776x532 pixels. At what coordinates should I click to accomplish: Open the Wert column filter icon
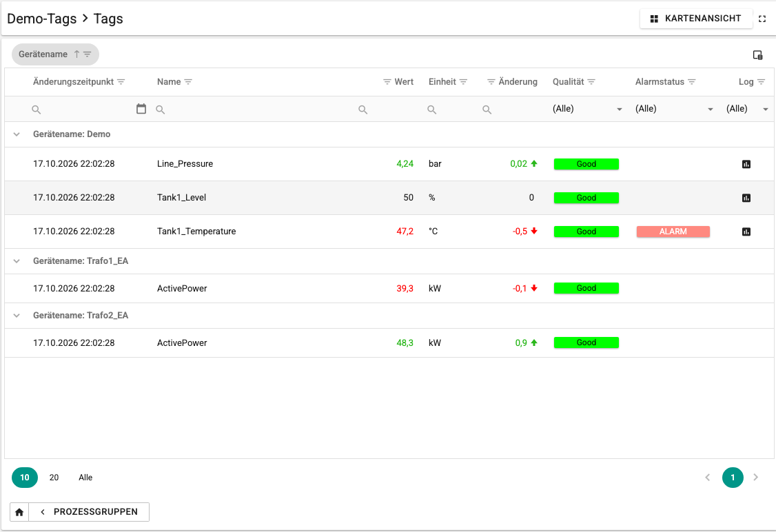387,81
